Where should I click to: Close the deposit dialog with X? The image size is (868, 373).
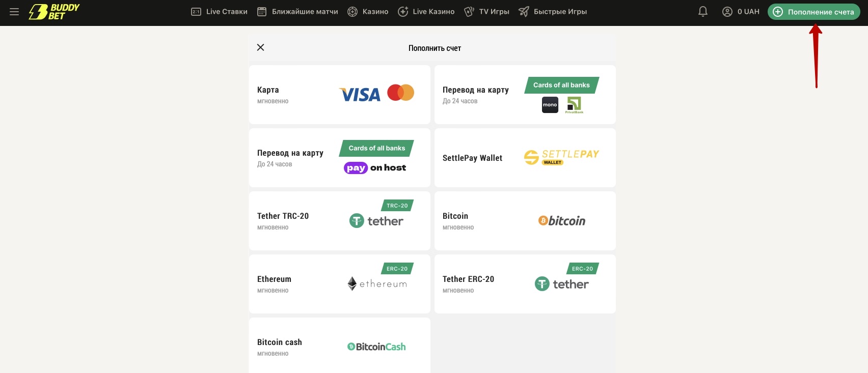260,47
